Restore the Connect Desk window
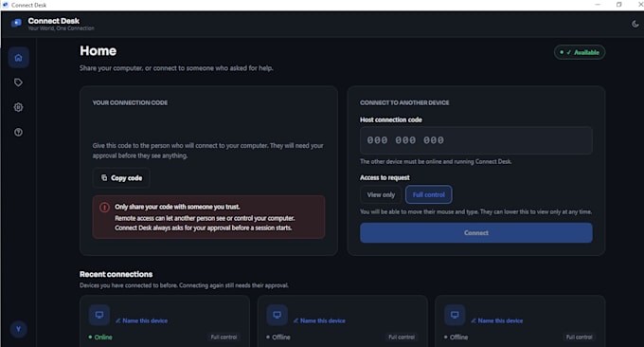 (619, 5)
